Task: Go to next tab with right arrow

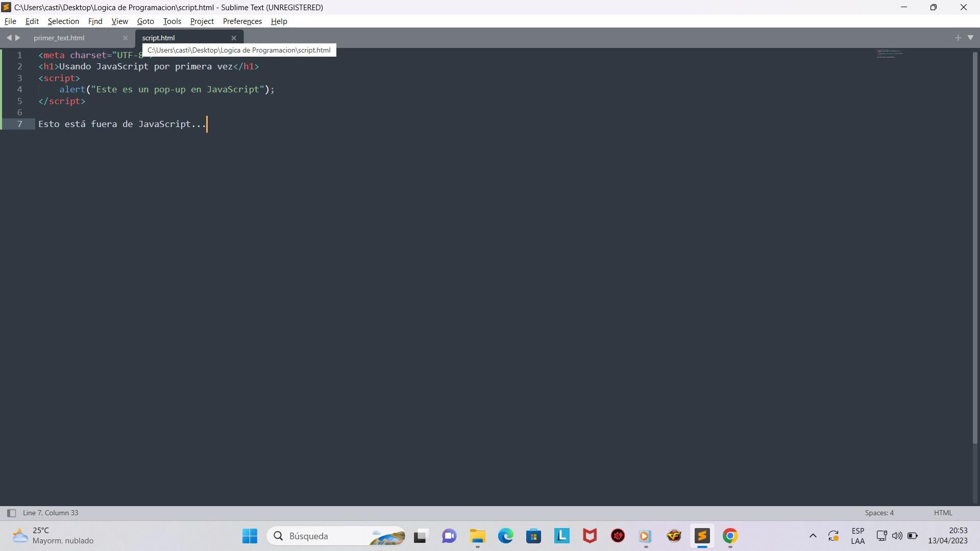Action: pos(18,38)
